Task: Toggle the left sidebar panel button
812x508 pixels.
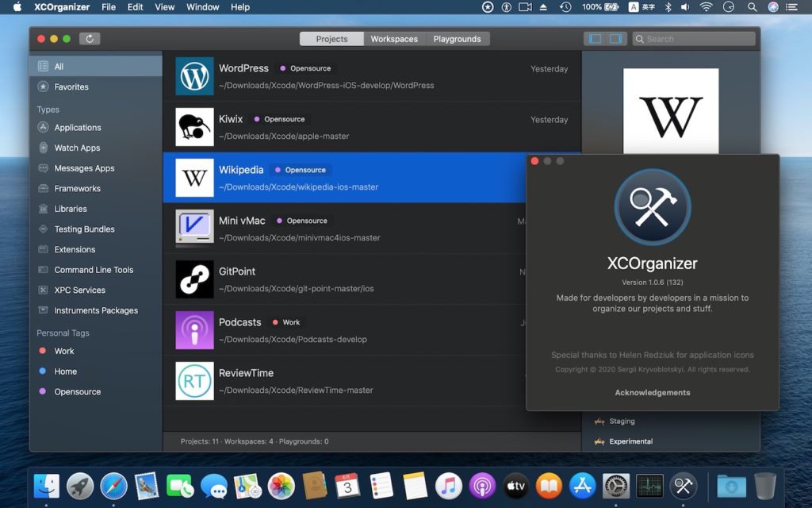Action: pos(595,38)
